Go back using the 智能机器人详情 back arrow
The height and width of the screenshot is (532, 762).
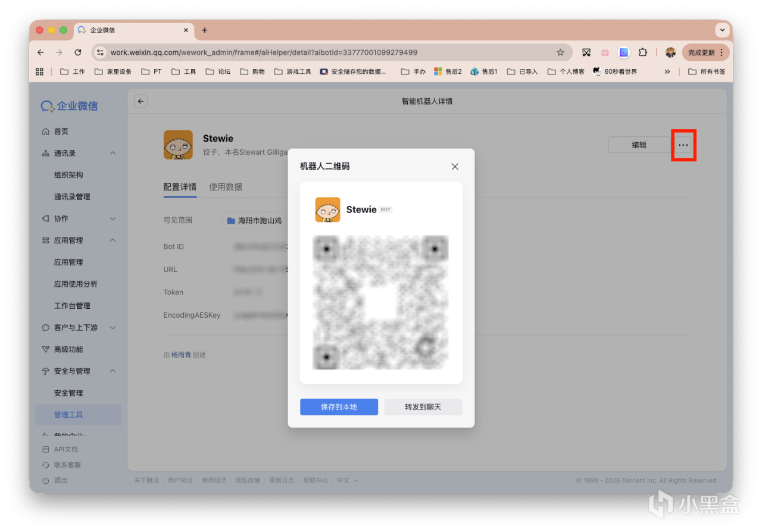pyautogui.click(x=140, y=101)
